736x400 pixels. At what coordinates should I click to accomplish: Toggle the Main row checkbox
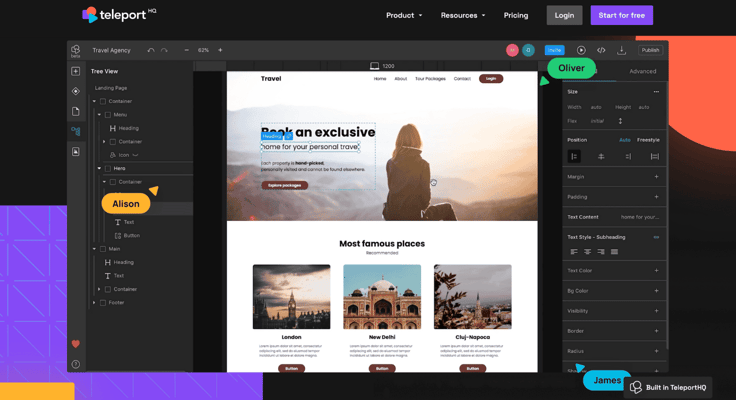pyautogui.click(x=103, y=249)
